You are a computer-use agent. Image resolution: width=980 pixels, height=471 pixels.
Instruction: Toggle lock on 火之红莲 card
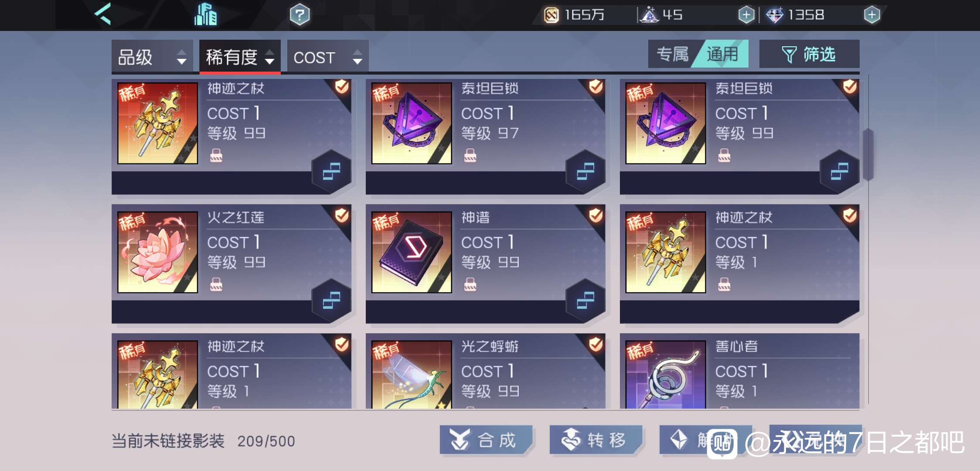pos(216,284)
